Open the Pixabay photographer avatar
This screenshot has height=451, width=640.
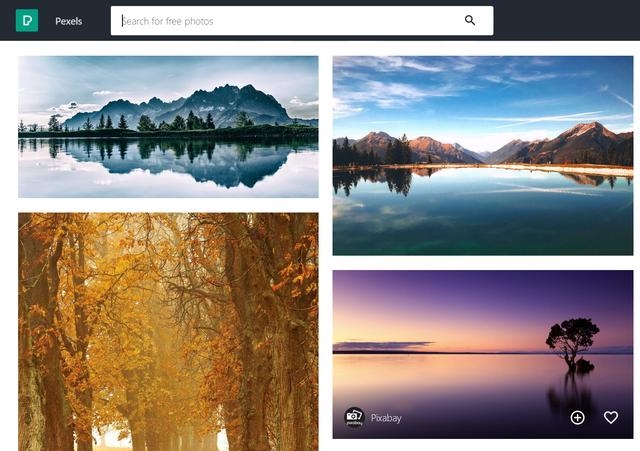pos(354,417)
